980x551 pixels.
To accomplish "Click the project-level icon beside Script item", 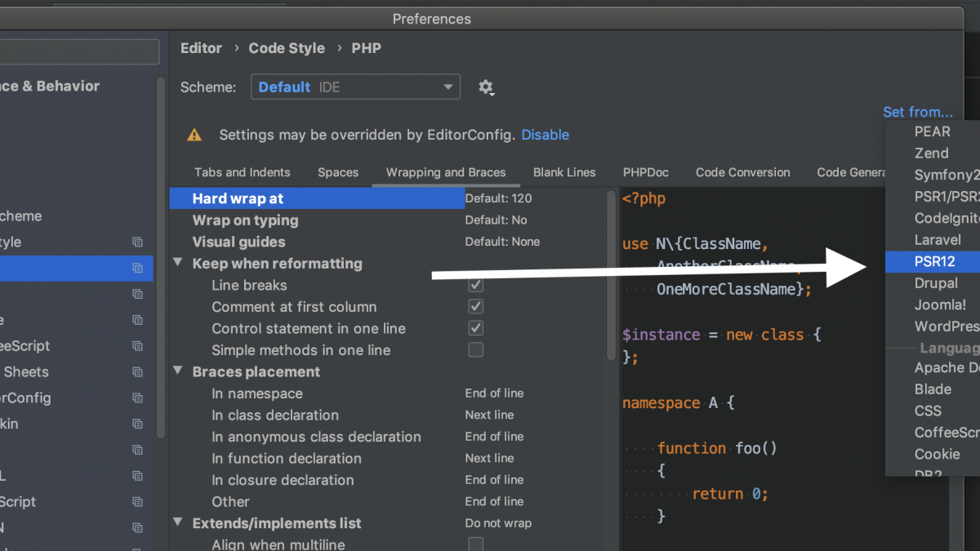I will pyautogui.click(x=137, y=502).
